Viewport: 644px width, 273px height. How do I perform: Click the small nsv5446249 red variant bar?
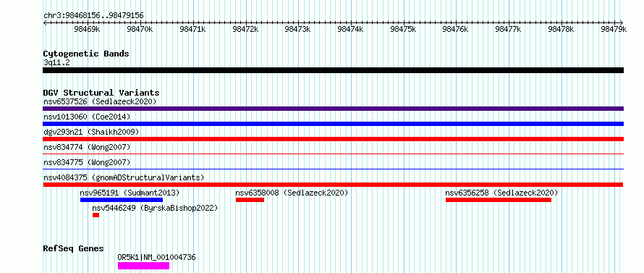click(96, 215)
